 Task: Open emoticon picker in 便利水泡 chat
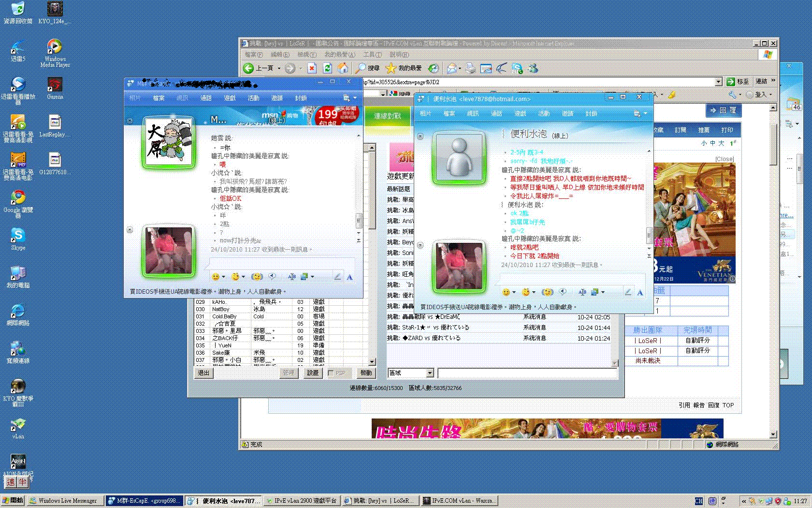[x=506, y=292]
